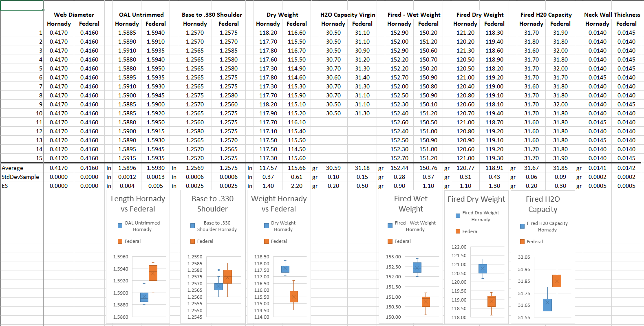Select the blue Hornady box in Length chart
The width and height of the screenshot is (644, 326).
[x=144, y=297]
